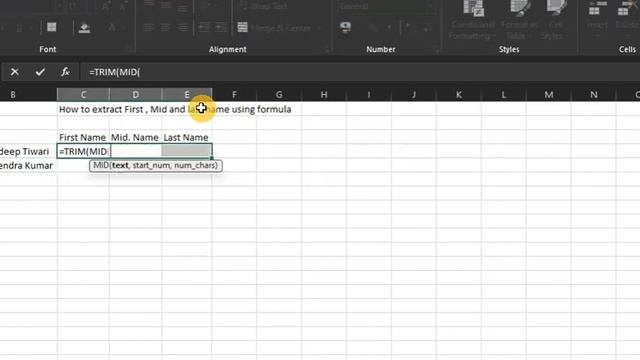Click the Decrease Decimal icon

(x=426, y=28)
